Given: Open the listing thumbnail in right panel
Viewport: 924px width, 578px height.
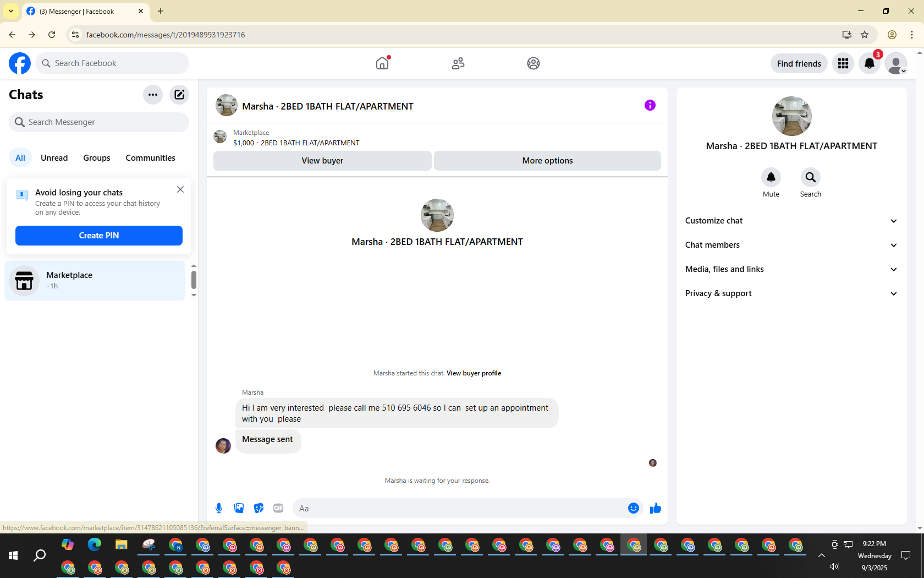Looking at the screenshot, I should pyautogui.click(x=792, y=116).
